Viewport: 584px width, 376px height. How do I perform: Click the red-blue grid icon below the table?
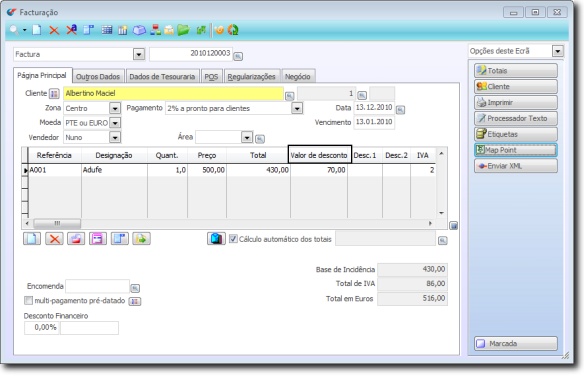[76, 238]
